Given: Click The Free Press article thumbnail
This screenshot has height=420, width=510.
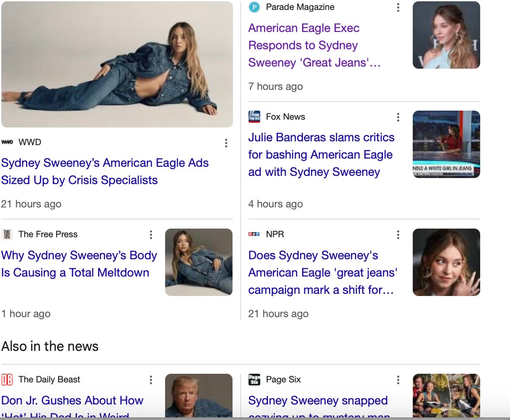Looking at the screenshot, I should [x=199, y=262].
